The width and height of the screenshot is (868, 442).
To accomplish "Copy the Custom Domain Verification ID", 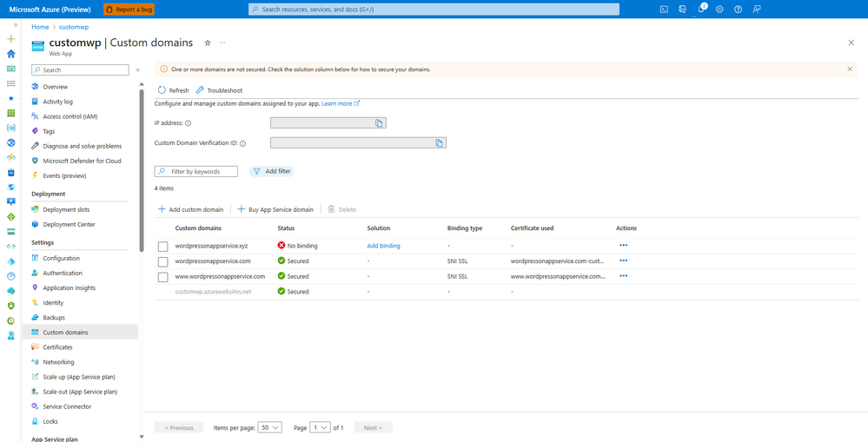I will (439, 143).
